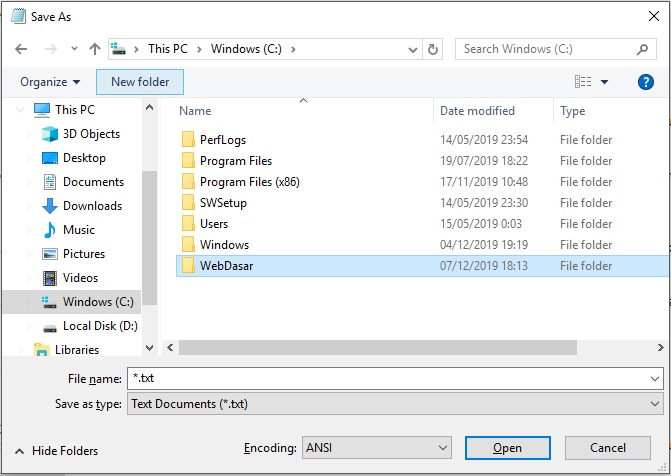Select the 3D Objects sidebar icon
Viewport: 671px width, 476px height.
pos(50,134)
